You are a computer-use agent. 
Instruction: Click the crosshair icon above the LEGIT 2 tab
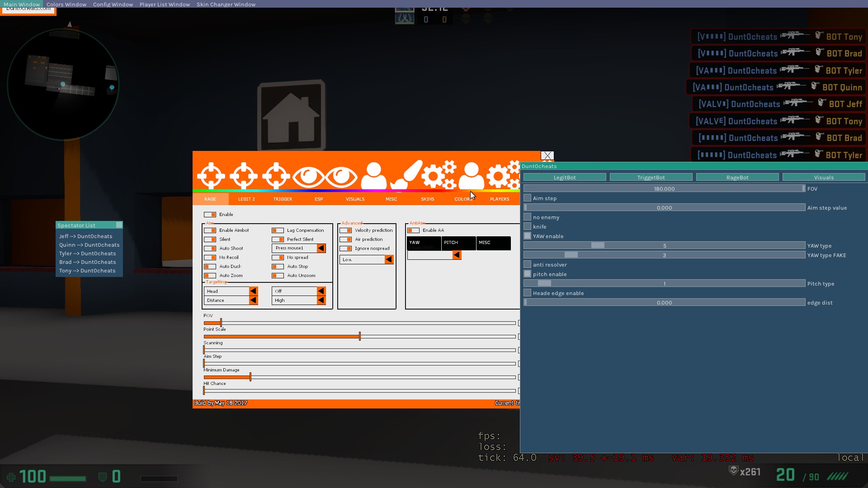pyautogui.click(x=243, y=175)
